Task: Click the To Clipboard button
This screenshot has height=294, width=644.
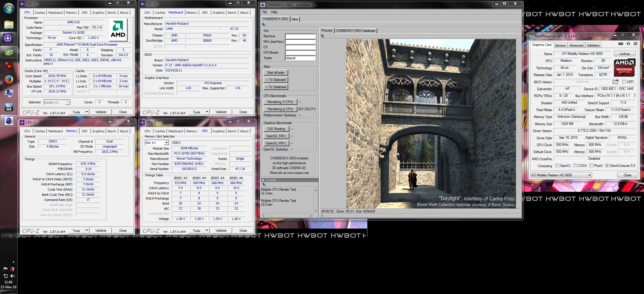Action: point(276,80)
